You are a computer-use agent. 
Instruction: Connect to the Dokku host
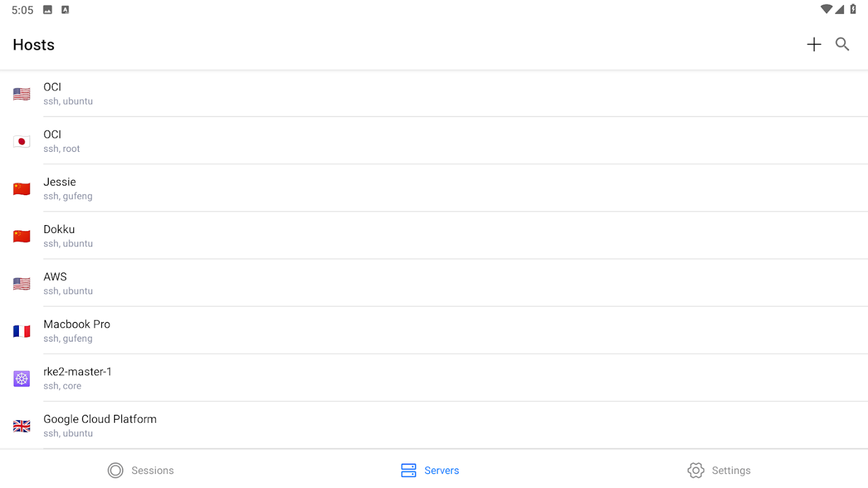(x=244, y=236)
